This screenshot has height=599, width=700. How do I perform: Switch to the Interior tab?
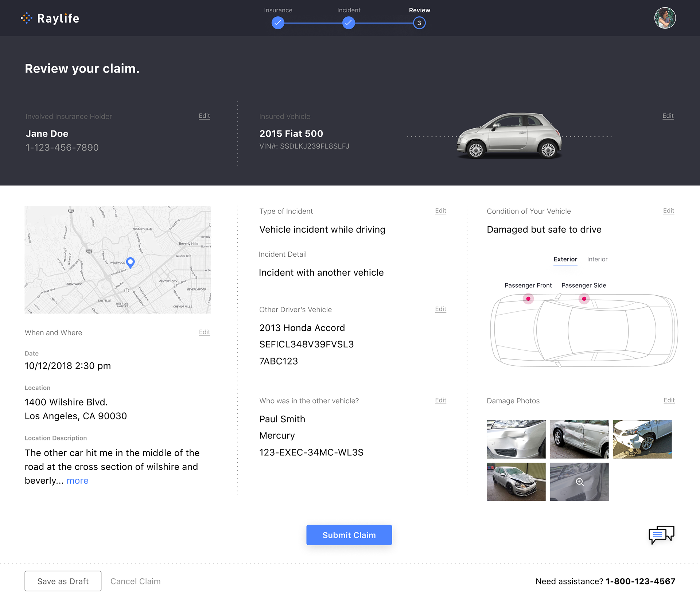tap(597, 259)
